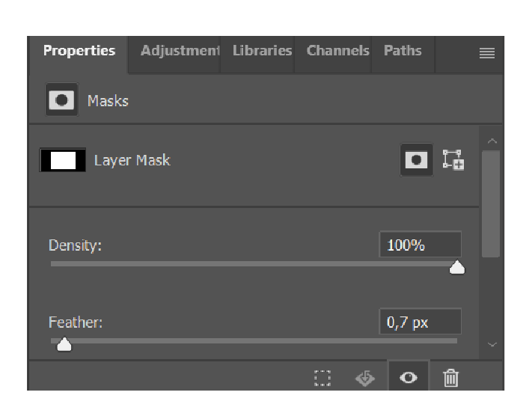Click the Density 100% value field
This screenshot has height=419, width=532.
coord(420,245)
